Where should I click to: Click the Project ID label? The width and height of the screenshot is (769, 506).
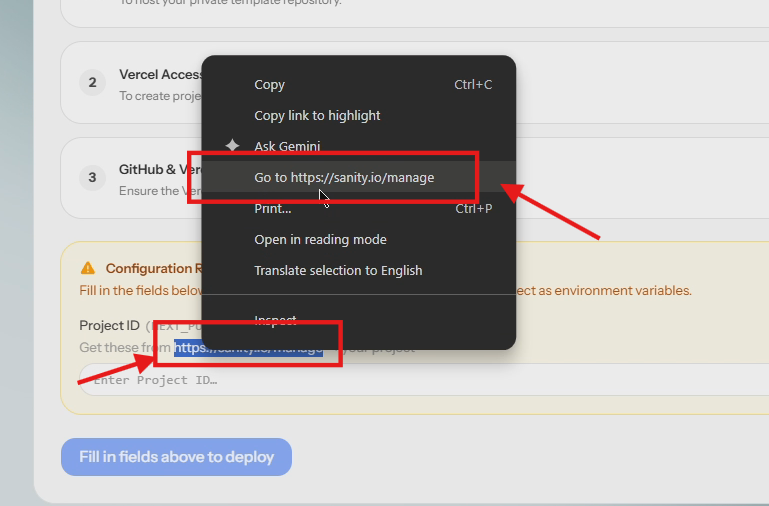109,326
